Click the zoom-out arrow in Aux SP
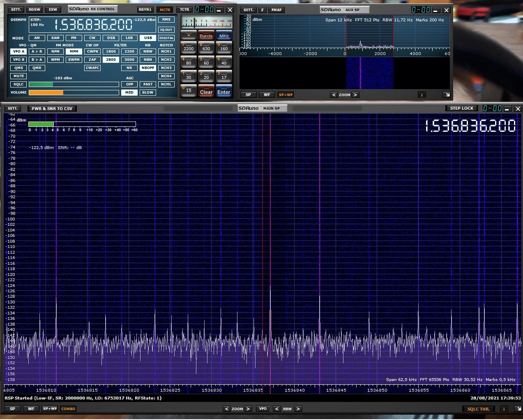 tap(334, 95)
